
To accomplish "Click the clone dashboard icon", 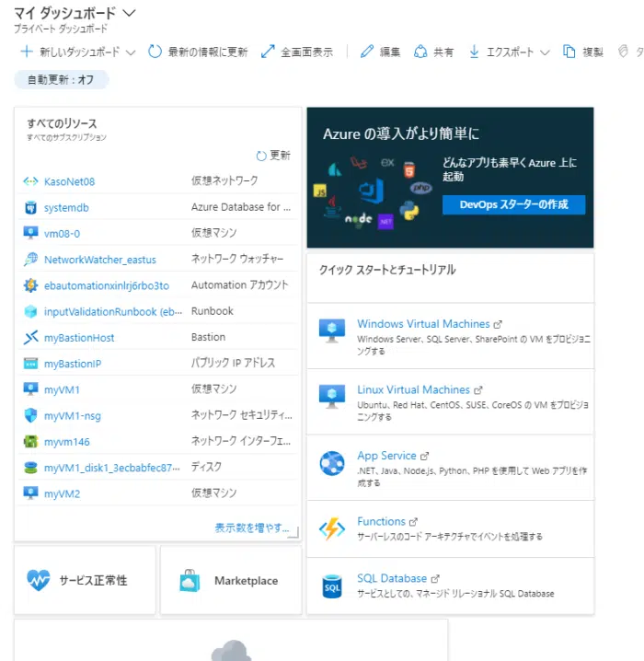I will 569,52.
